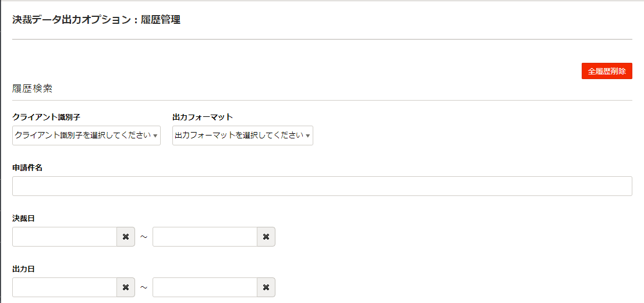Open the クライアント識別子 dropdown
The height and width of the screenshot is (303, 644).
[86, 136]
